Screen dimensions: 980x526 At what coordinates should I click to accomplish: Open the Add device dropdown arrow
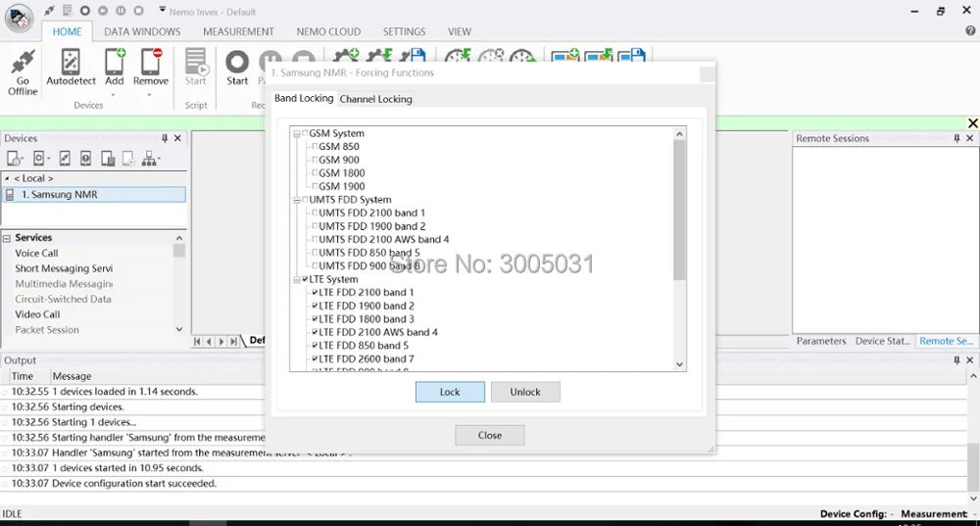[114, 95]
